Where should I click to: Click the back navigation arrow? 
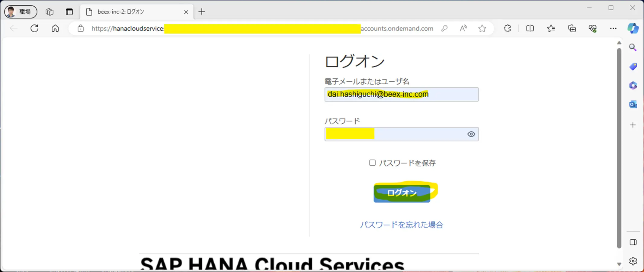point(14,28)
